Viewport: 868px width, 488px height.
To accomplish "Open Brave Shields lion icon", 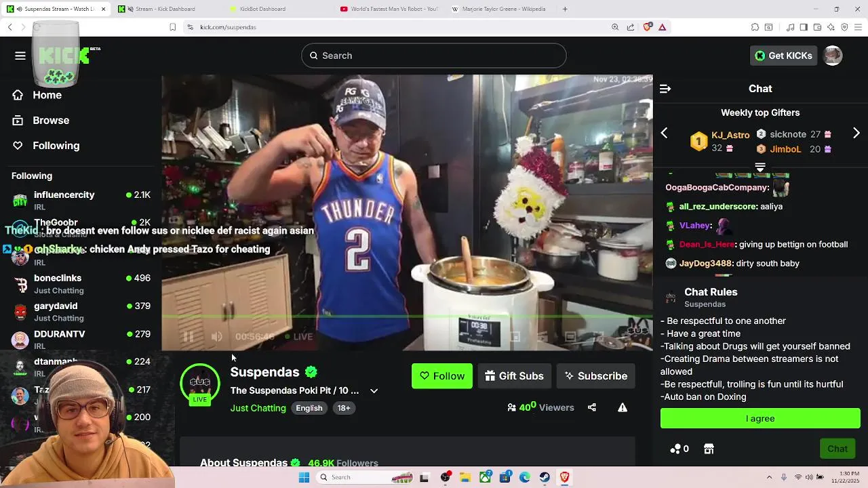I will (648, 27).
